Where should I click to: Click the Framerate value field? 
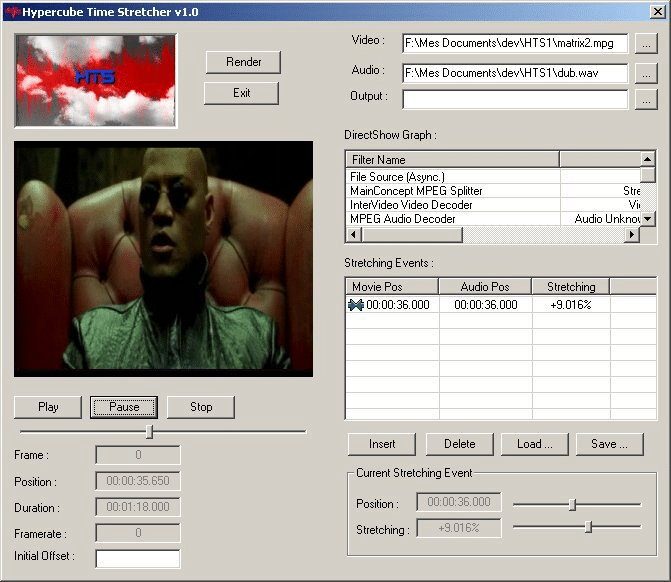138,533
